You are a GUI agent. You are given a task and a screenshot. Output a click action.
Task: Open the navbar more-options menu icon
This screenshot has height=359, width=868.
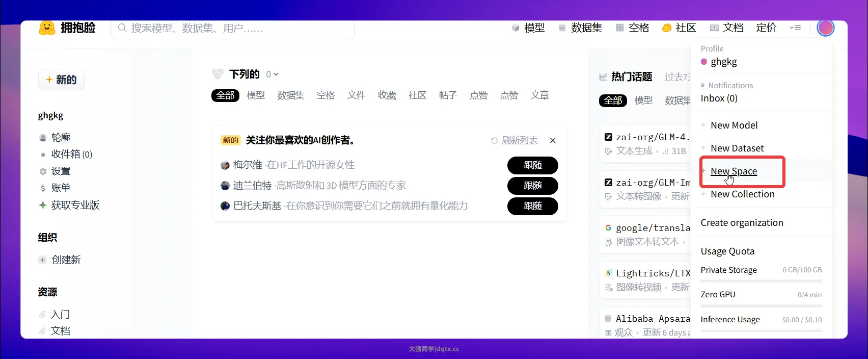[x=795, y=28]
